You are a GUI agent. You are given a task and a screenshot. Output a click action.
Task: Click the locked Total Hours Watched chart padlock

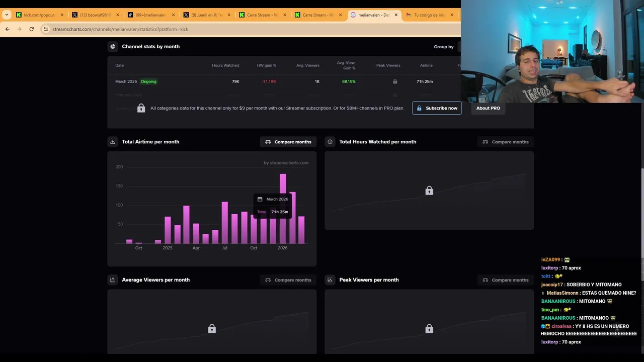[429, 191]
